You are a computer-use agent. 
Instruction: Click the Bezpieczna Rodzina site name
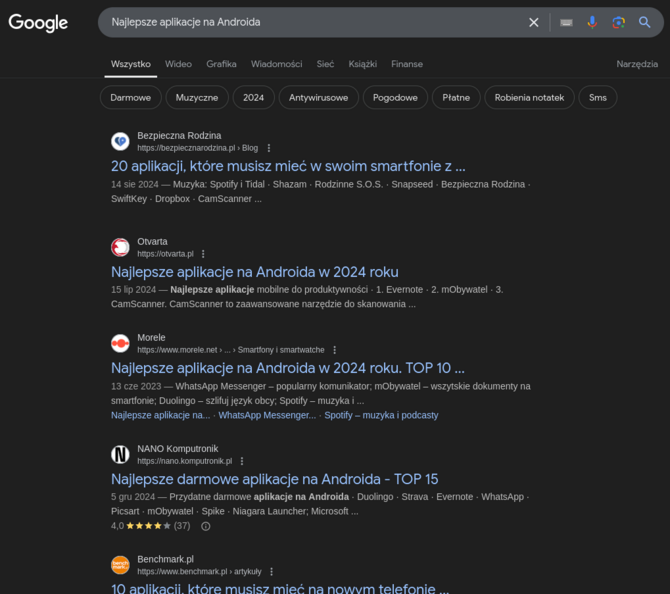pos(179,135)
